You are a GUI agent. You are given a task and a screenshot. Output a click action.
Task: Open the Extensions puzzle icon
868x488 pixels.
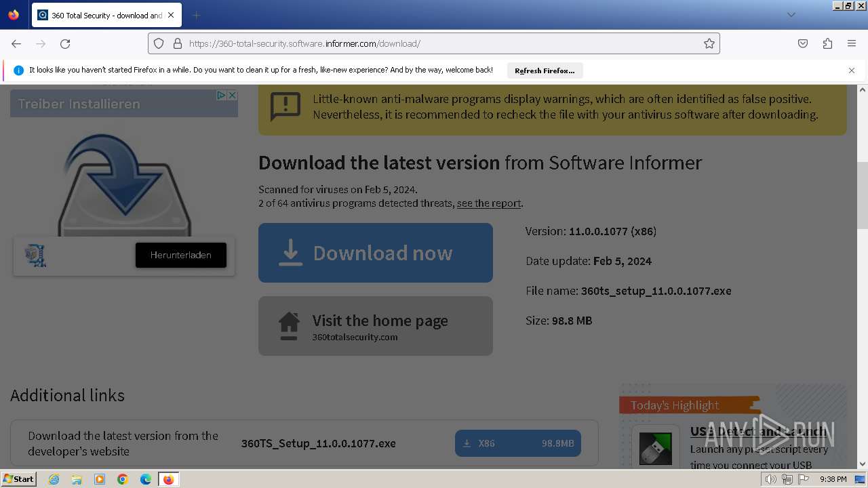[827, 43]
